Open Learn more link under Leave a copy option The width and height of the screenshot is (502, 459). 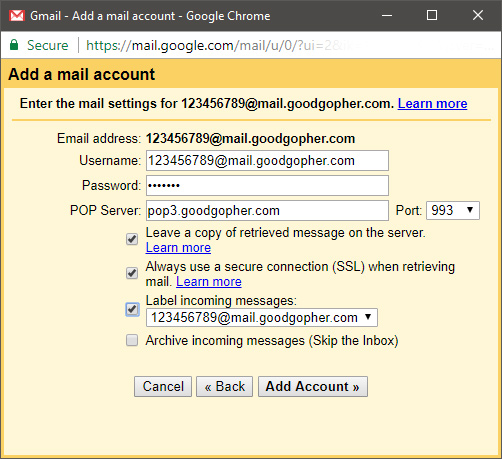click(178, 248)
